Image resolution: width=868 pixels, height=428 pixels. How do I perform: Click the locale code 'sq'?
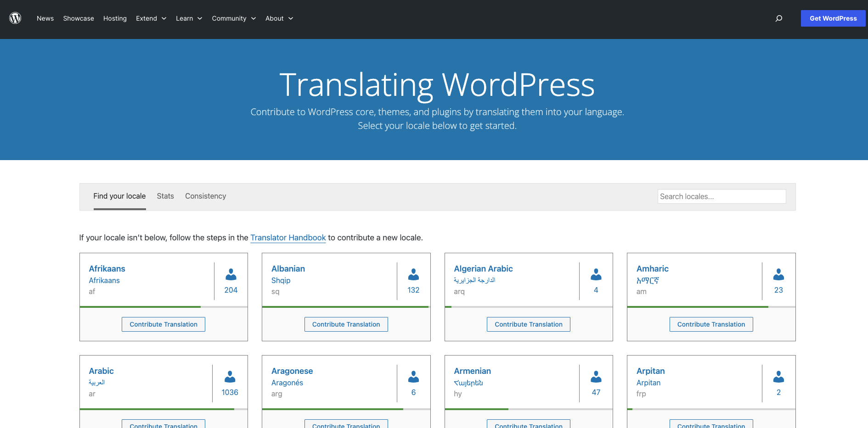275,292
